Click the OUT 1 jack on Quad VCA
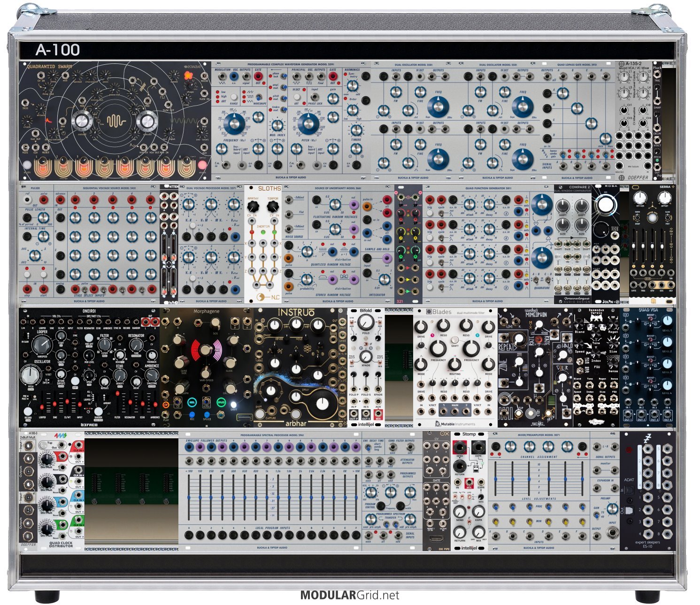This screenshot has width=700, height=605. point(628,414)
